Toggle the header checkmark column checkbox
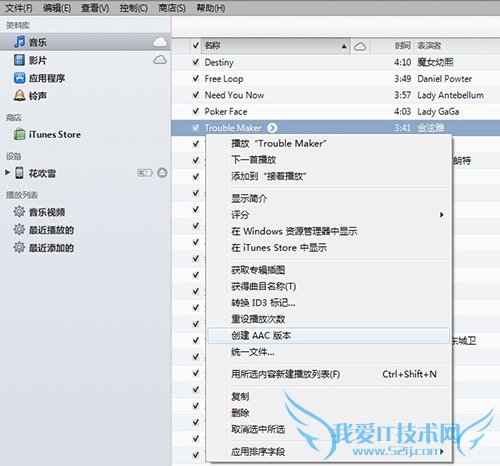 pyautogui.click(x=196, y=46)
